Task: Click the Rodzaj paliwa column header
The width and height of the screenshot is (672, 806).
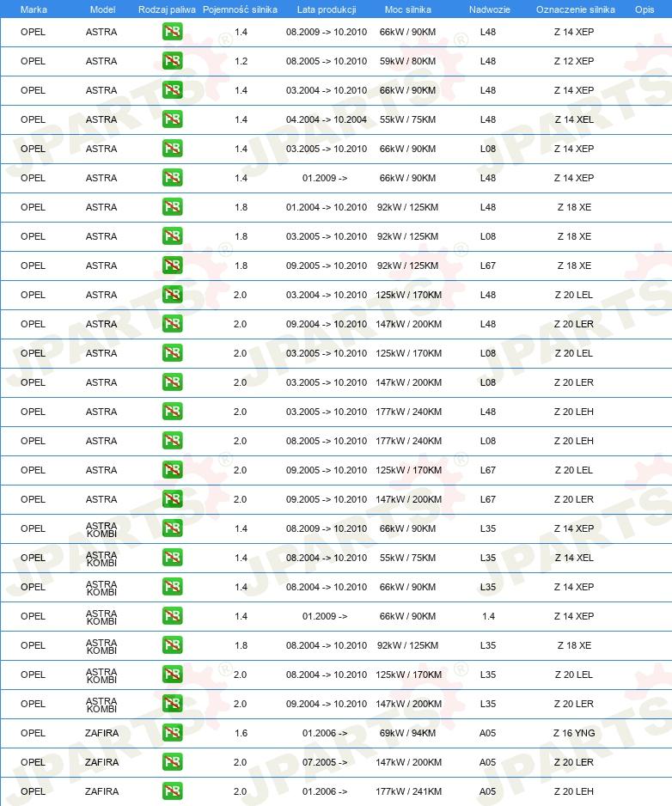Action: click(167, 9)
